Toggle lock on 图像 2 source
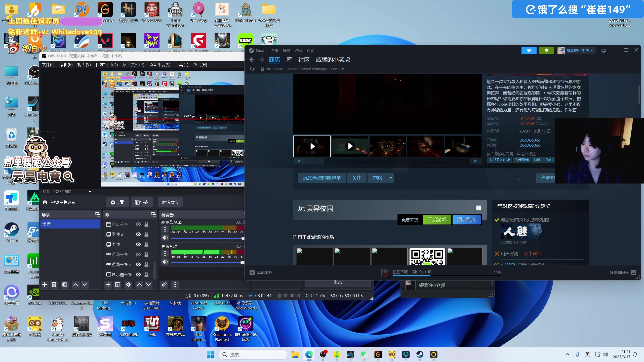 click(146, 234)
